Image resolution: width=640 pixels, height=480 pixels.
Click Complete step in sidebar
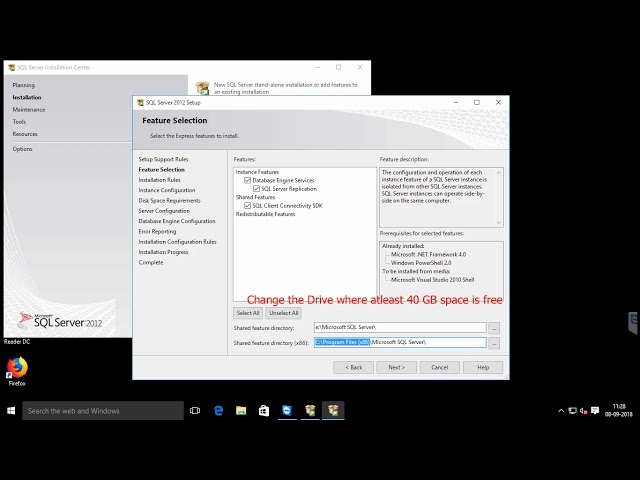tap(151, 262)
